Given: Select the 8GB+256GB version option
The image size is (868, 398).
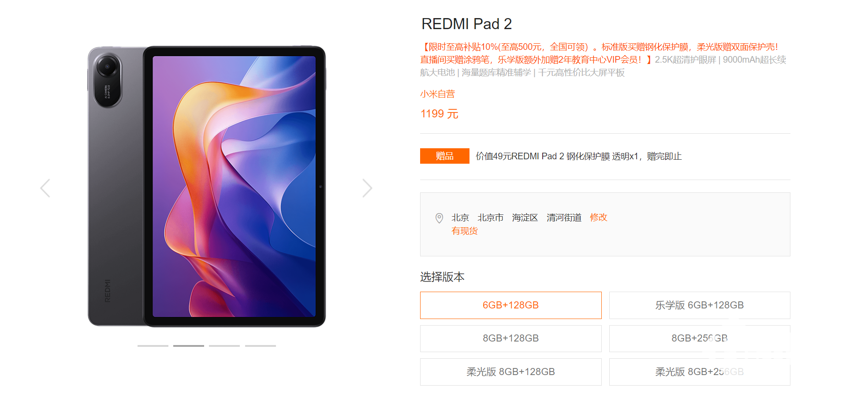Looking at the screenshot, I should pyautogui.click(x=700, y=338).
